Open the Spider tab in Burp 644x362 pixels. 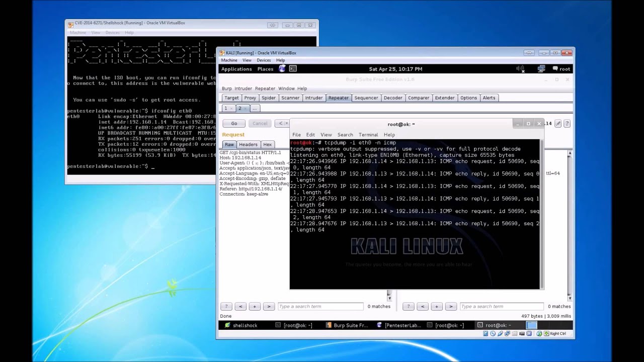point(269,98)
